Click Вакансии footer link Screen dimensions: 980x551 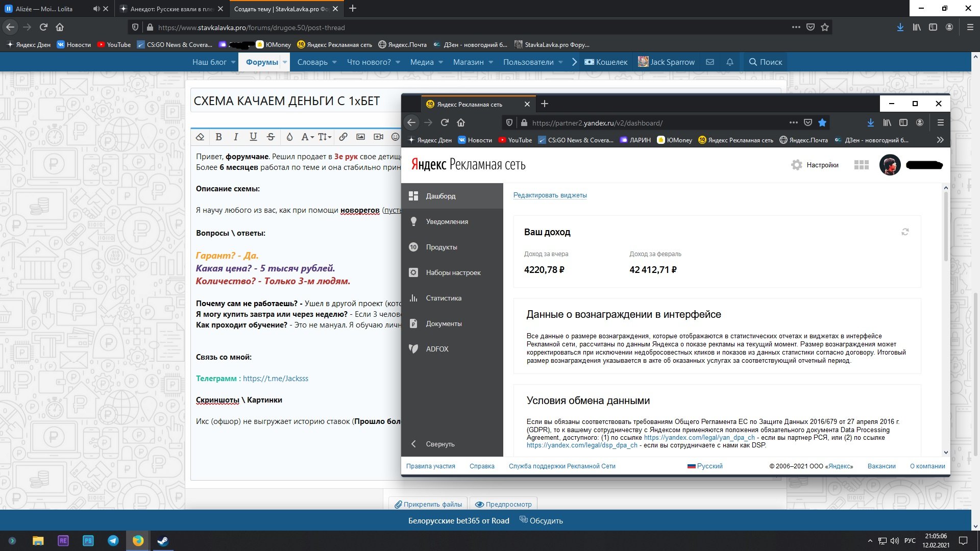click(881, 466)
